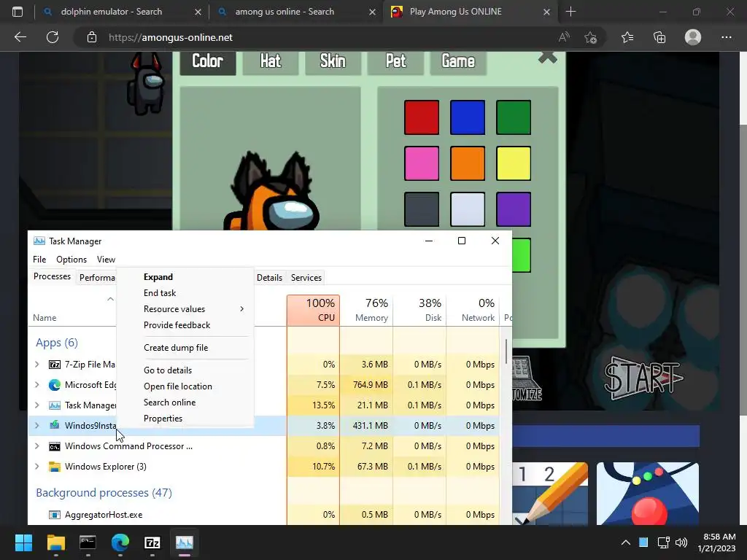This screenshot has width=747, height=560.
Task: Open the Favorites list icon
Action: [627, 37]
